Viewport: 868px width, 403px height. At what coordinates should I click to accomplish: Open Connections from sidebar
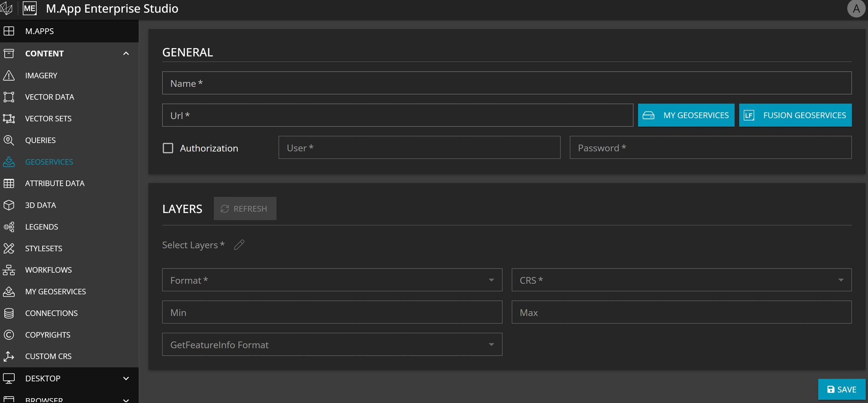69,313
